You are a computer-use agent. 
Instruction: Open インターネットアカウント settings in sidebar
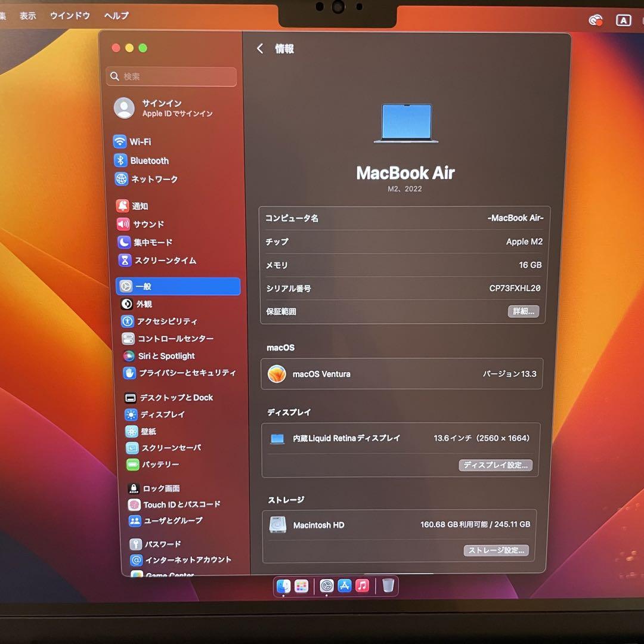pyautogui.click(x=181, y=560)
